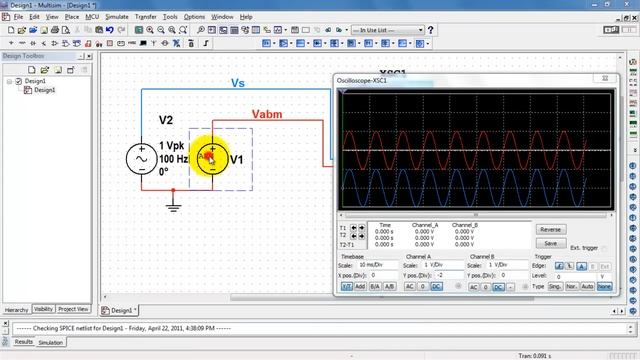This screenshot has height=360, width=640.
Task: Set Channel A coupling to DC
Action: (436, 287)
